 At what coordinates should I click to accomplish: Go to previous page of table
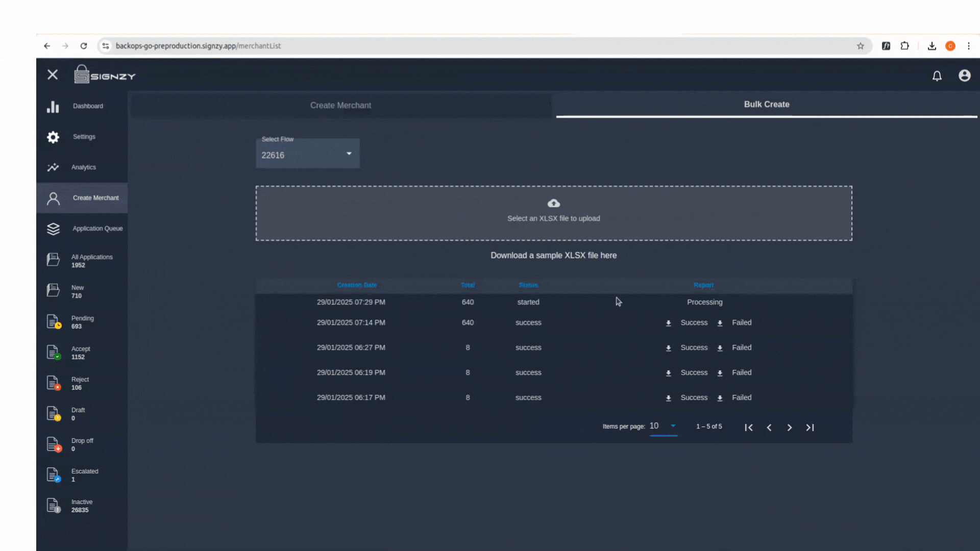[769, 428]
